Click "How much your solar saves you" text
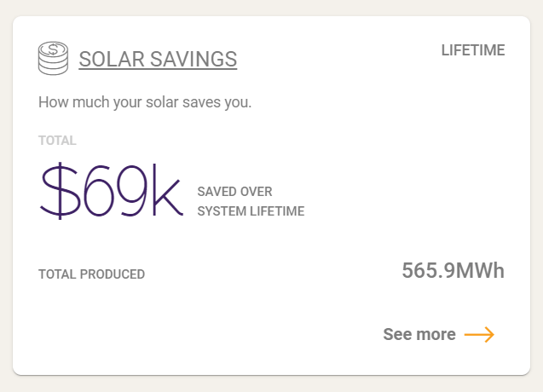543x392 pixels. (145, 103)
